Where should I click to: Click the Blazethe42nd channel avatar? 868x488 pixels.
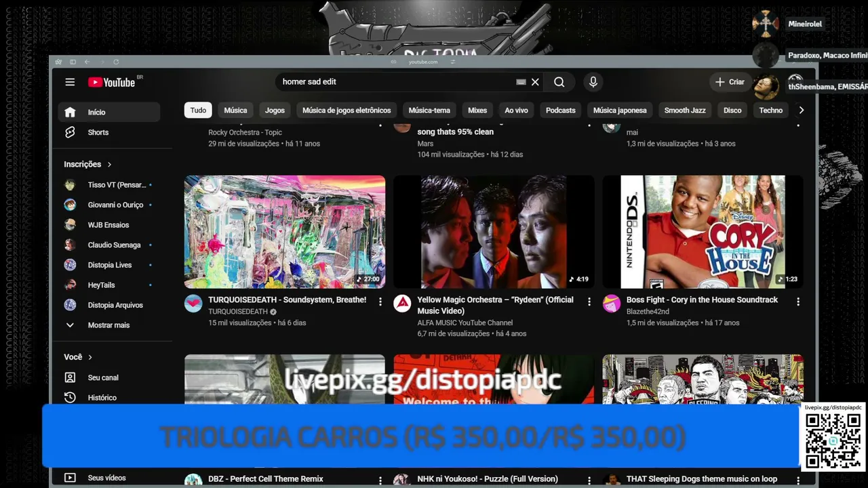click(611, 303)
